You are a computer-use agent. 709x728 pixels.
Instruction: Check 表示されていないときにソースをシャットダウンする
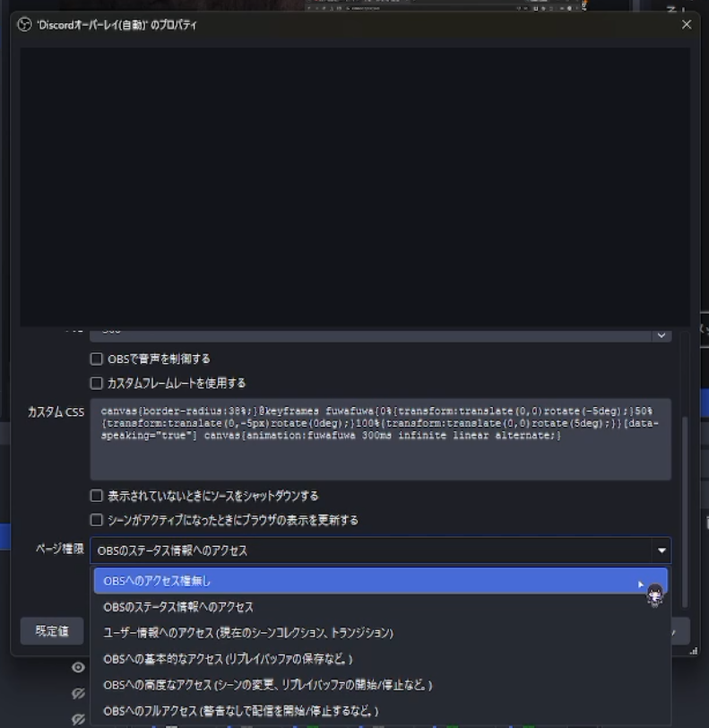(x=96, y=496)
